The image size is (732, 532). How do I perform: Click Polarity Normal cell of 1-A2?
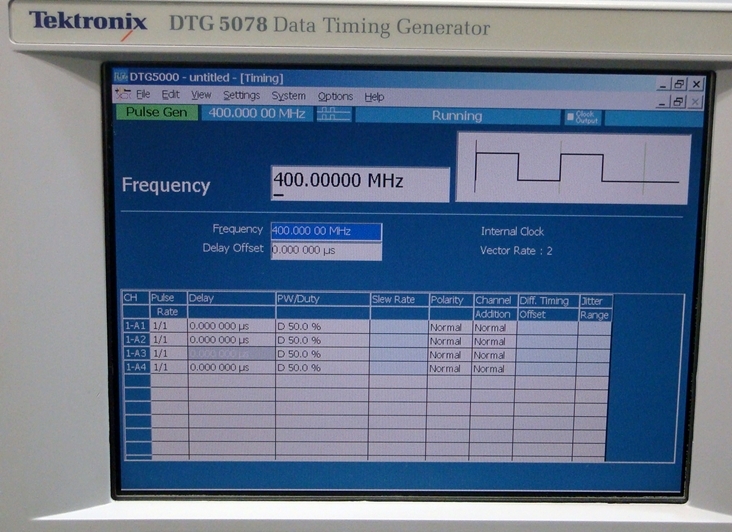[x=450, y=341]
